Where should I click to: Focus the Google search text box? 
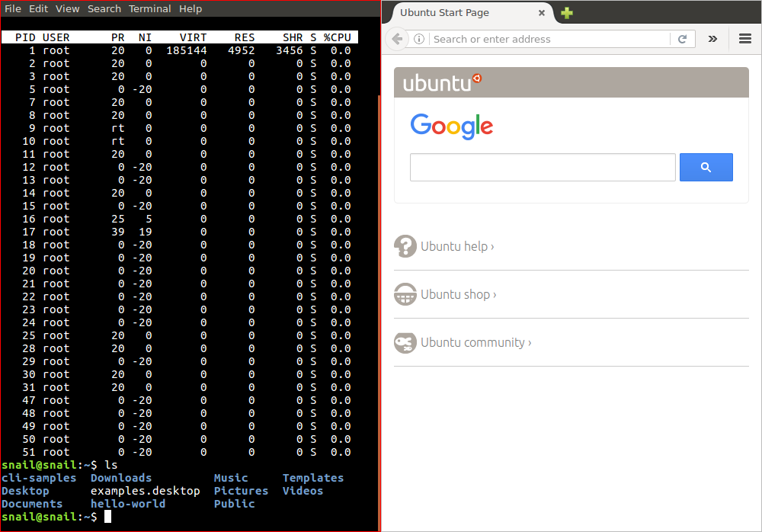543,167
